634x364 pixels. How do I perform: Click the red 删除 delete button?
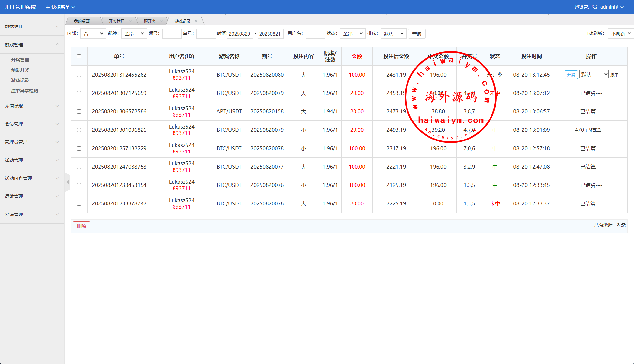coord(81,226)
